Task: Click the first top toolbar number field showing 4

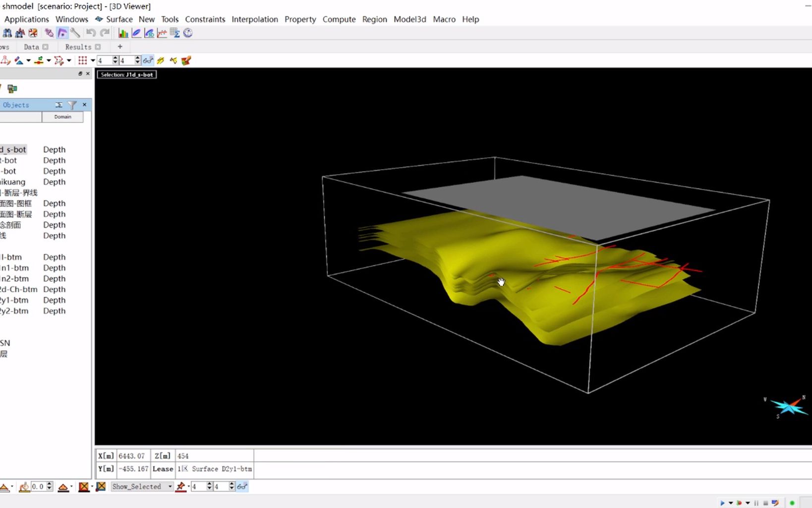Action: tap(105, 61)
